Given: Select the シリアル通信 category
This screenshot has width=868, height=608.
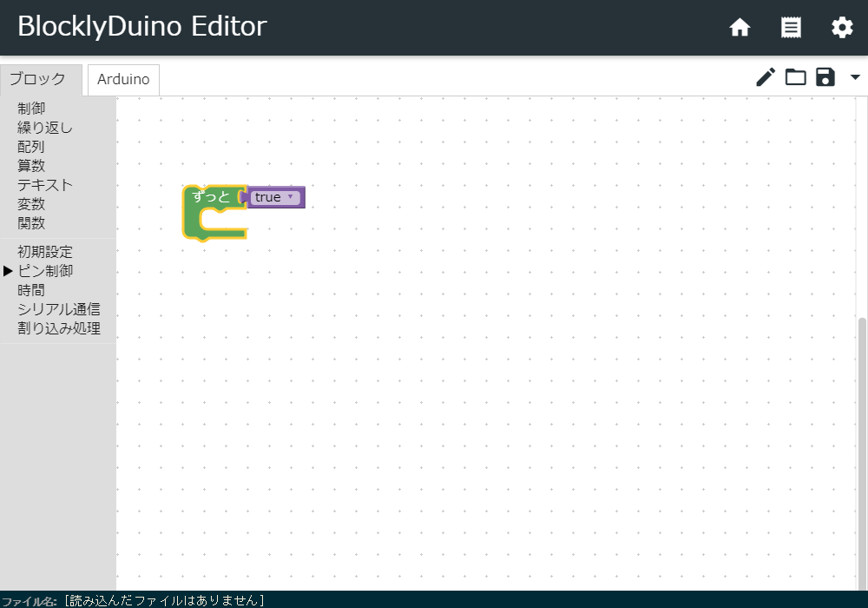Looking at the screenshot, I should 59,309.
